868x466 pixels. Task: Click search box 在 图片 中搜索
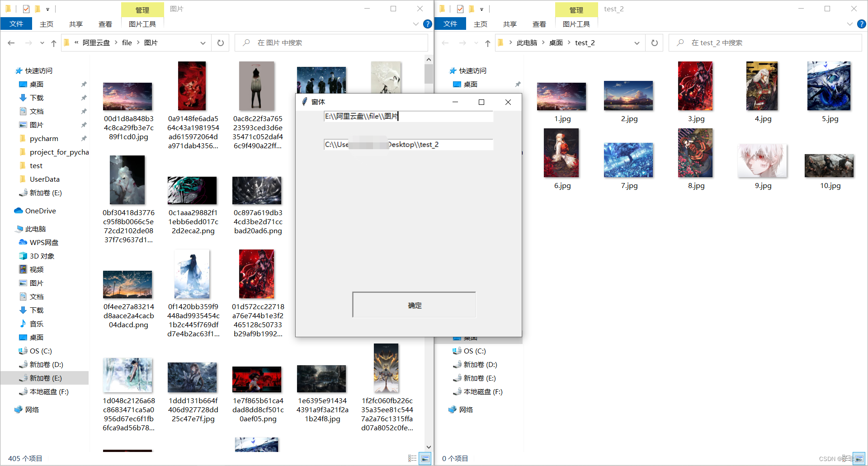pyautogui.click(x=331, y=43)
